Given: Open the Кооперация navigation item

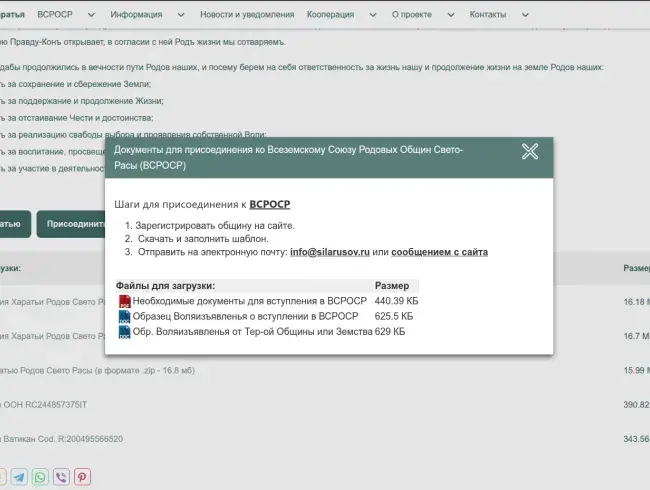Looking at the screenshot, I should click(330, 15).
